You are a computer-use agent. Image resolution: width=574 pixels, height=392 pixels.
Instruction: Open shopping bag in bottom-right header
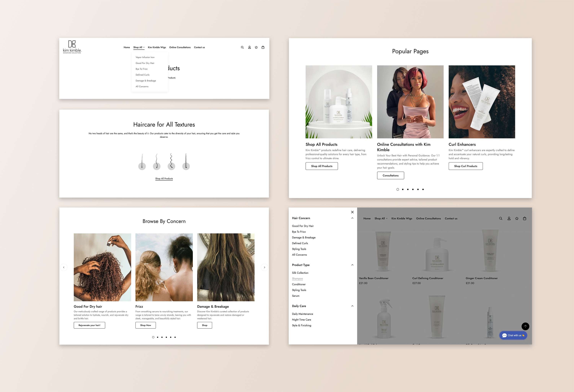(525, 218)
